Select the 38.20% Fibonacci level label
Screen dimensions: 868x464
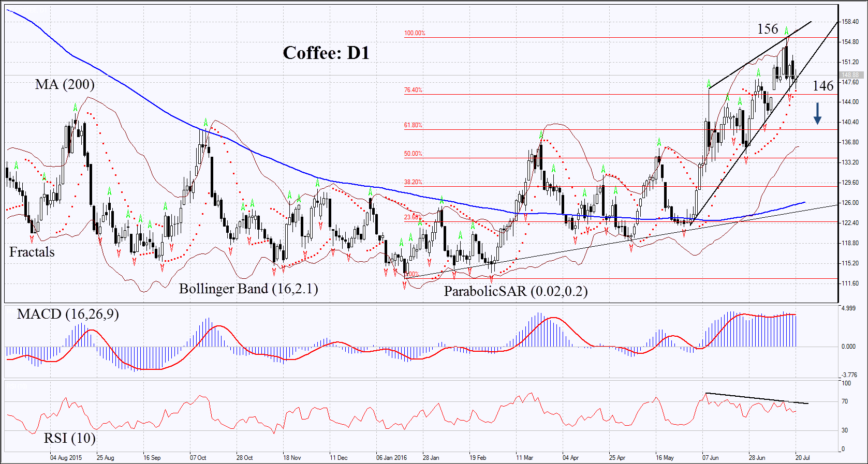[x=413, y=182]
